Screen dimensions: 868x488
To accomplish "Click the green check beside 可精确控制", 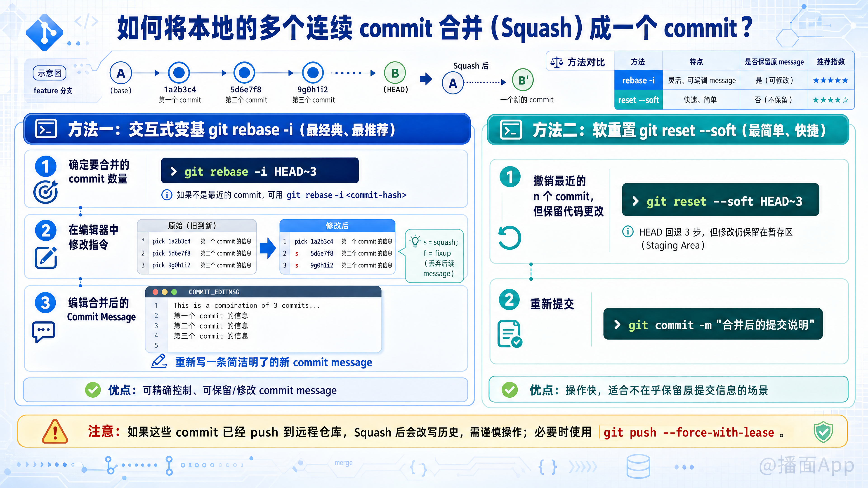I will pos(93,390).
